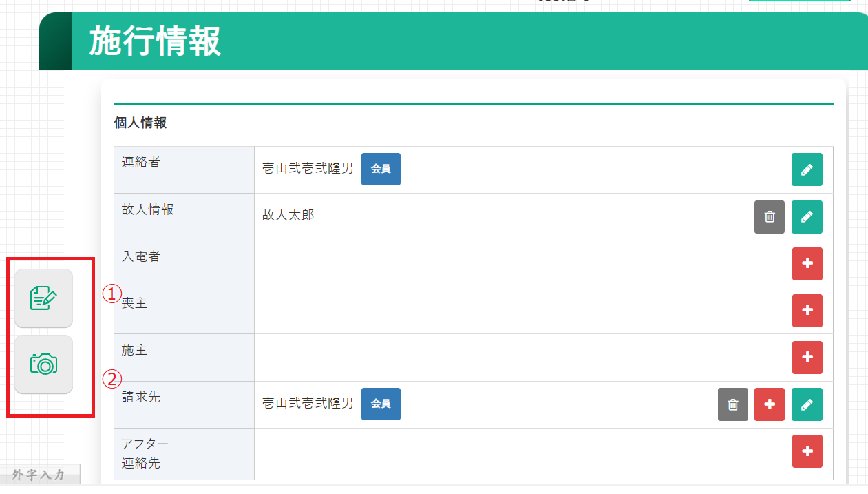Click the 連絡者 name 壱山弐壱弐隆男

[307, 169]
